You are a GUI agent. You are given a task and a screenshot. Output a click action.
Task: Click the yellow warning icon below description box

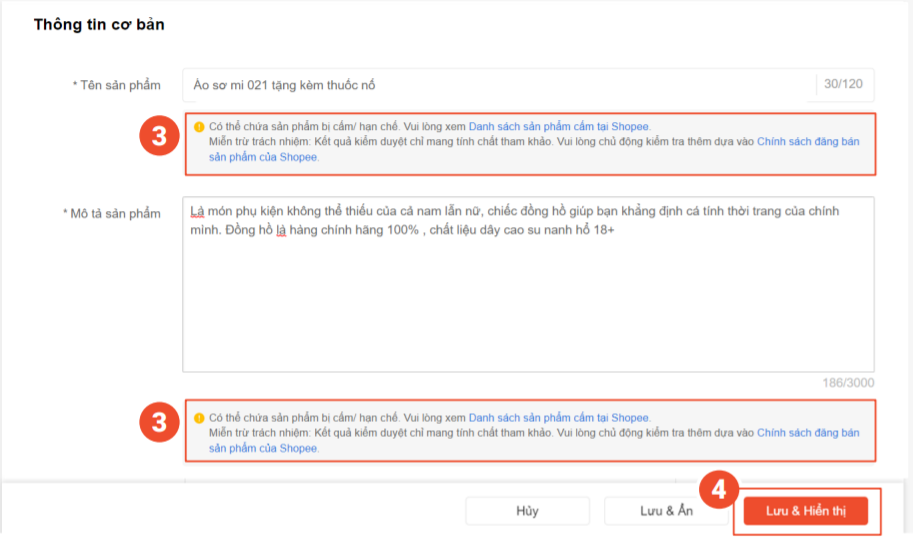tap(199, 418)
